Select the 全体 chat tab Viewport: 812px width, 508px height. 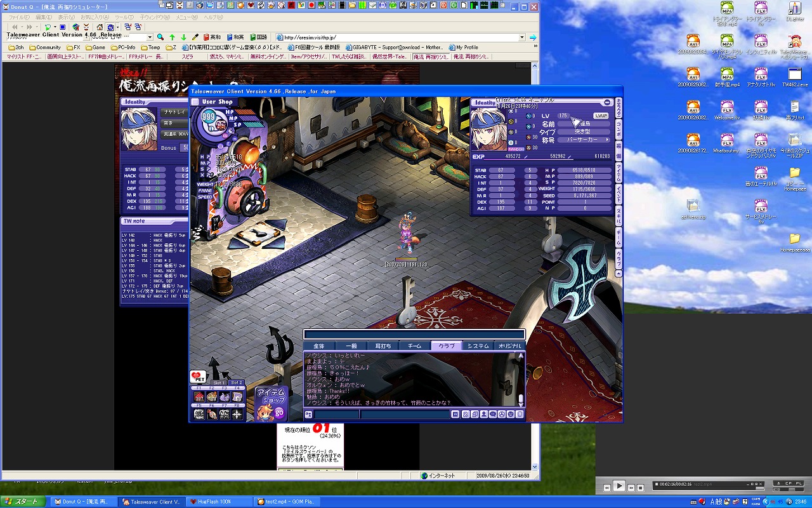pos(318,346)
